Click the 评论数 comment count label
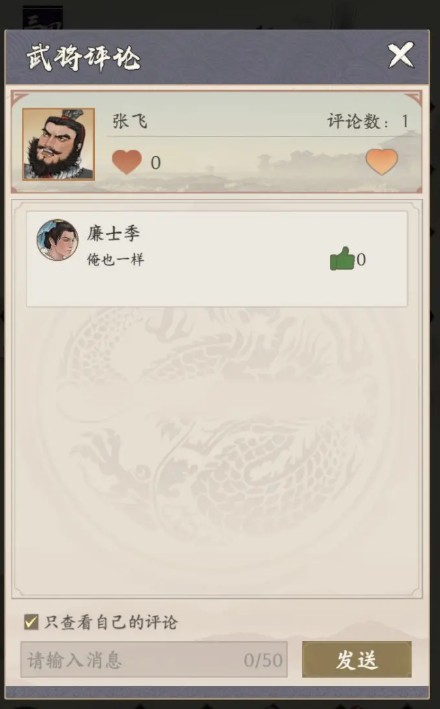 click(358, 121)
